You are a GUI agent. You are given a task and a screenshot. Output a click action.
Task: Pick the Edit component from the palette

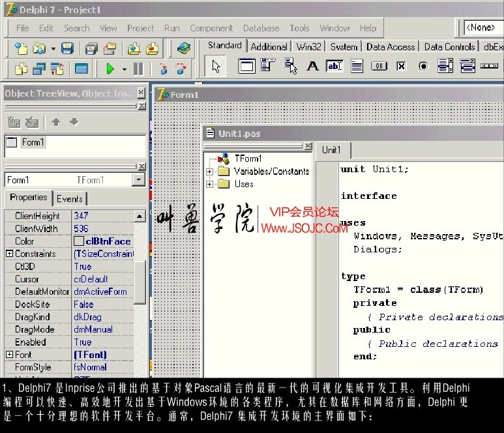pos(334,66)
